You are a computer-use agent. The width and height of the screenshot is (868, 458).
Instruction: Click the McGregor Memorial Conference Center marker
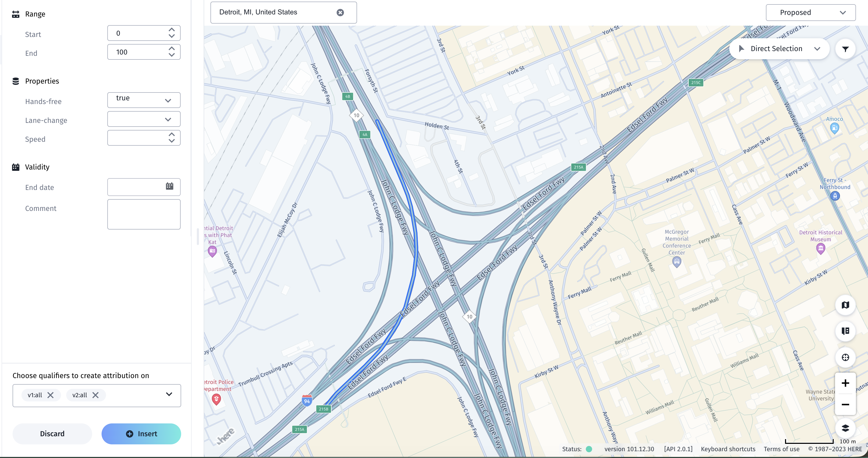coord(677,262)
